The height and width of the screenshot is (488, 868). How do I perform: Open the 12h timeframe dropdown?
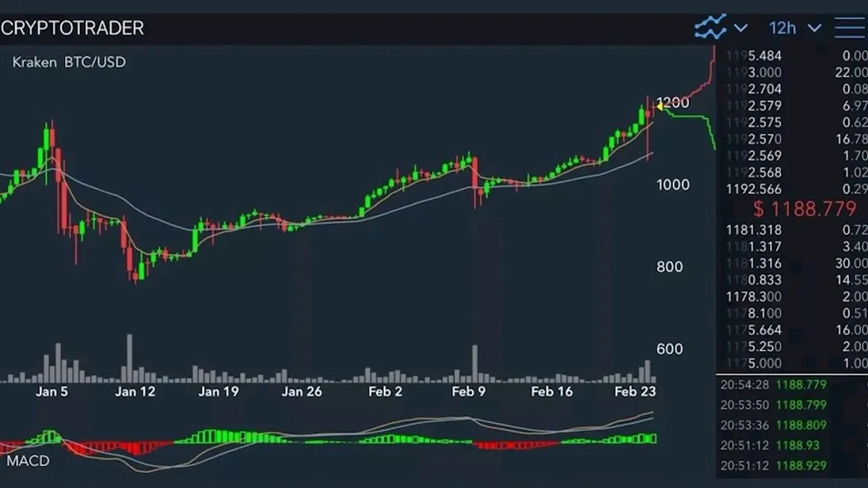tap(783, 28)
